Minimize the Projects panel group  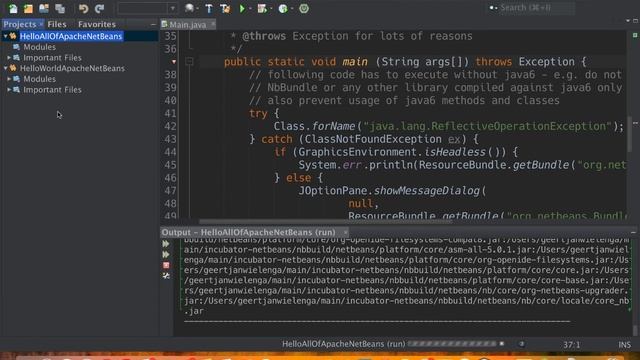coord(153,24)
